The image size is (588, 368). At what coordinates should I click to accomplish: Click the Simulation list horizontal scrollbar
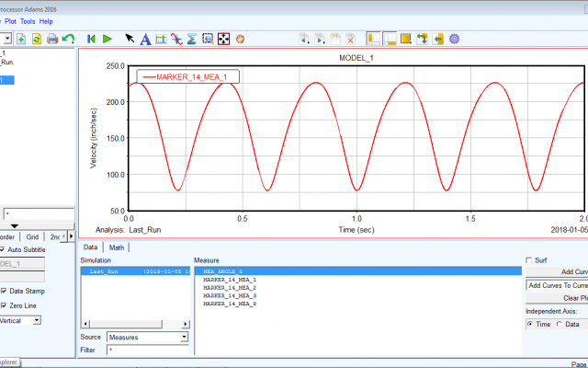127,324
